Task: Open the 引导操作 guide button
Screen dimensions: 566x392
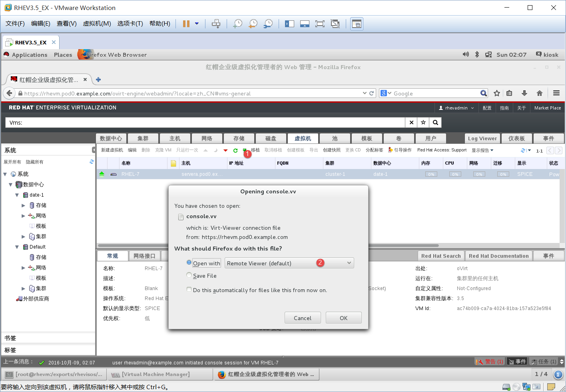Action: (400, 150)
